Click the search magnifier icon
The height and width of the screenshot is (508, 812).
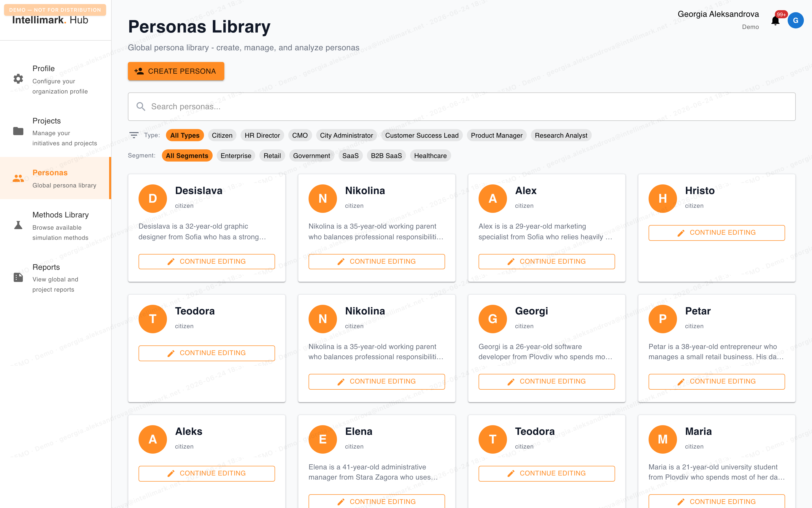coord(141,106)
